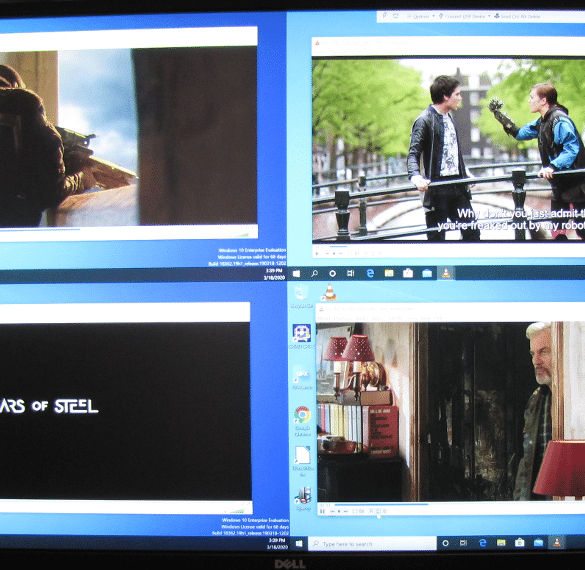Open Microsoft Store in the top-right VM taskbar
585x570 pixels.
tap(408, 273)
